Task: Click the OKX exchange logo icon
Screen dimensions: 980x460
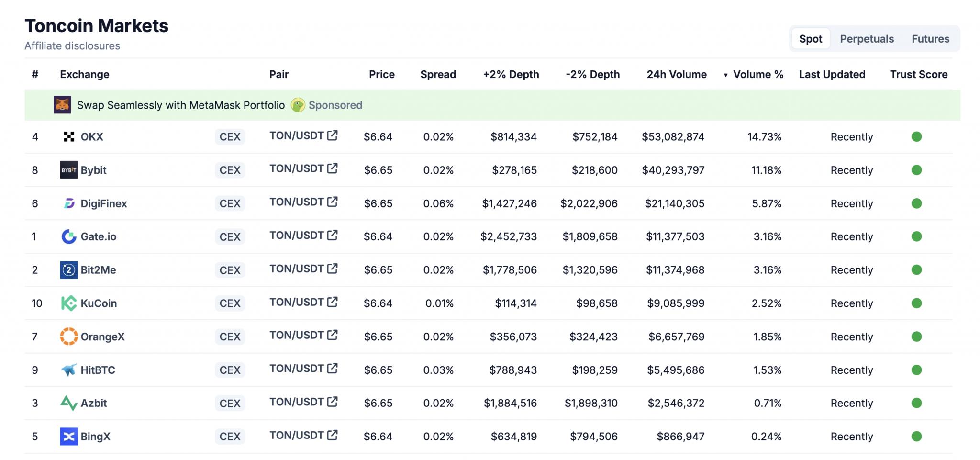Action: click(x=69, y=137)
